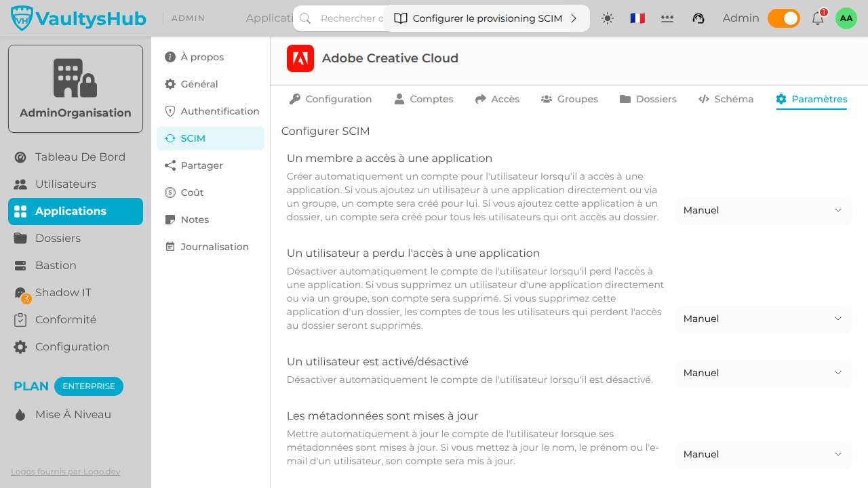Select the Paramètres tab
Image resolution: width=868 pixels, height=488 pixels.
pyautogui.click(x=812, y=99)
